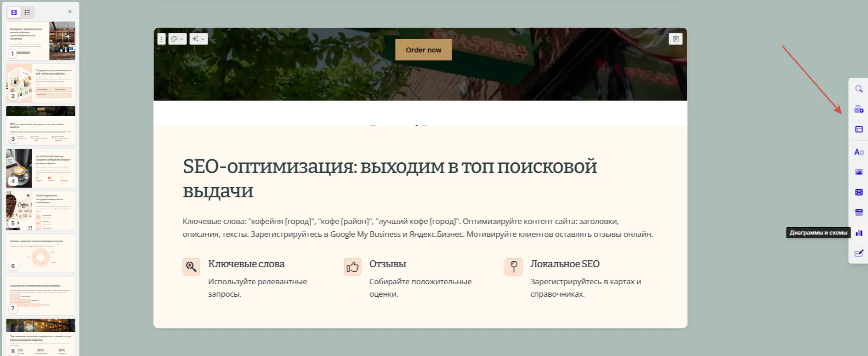
Task: Open the text formatting Aa tool
Action: 858,152
